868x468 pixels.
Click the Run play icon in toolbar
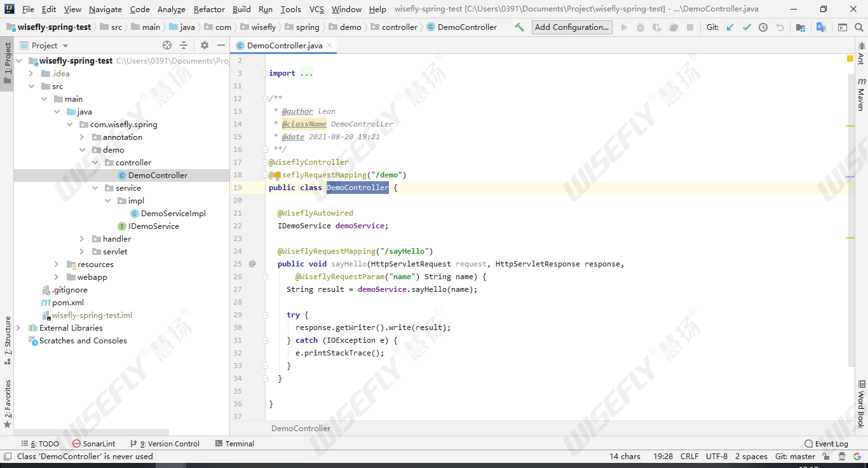(x=624, y=27)
